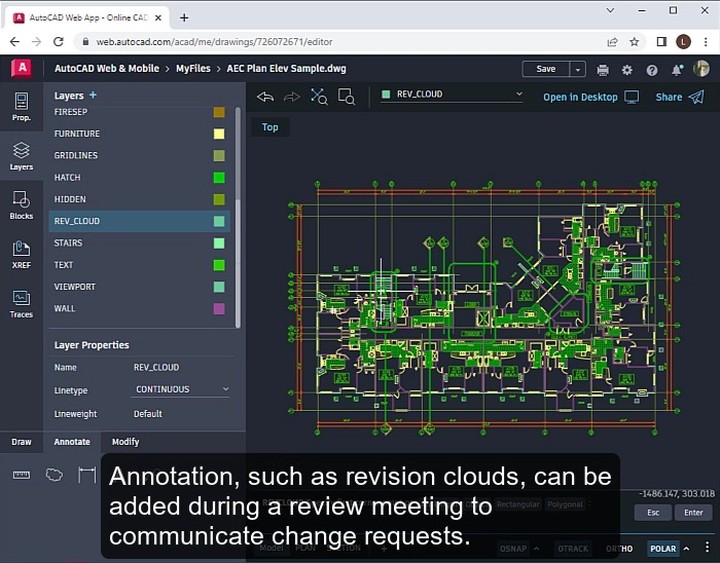Click the Redo arrow icon

pos(292,97)
